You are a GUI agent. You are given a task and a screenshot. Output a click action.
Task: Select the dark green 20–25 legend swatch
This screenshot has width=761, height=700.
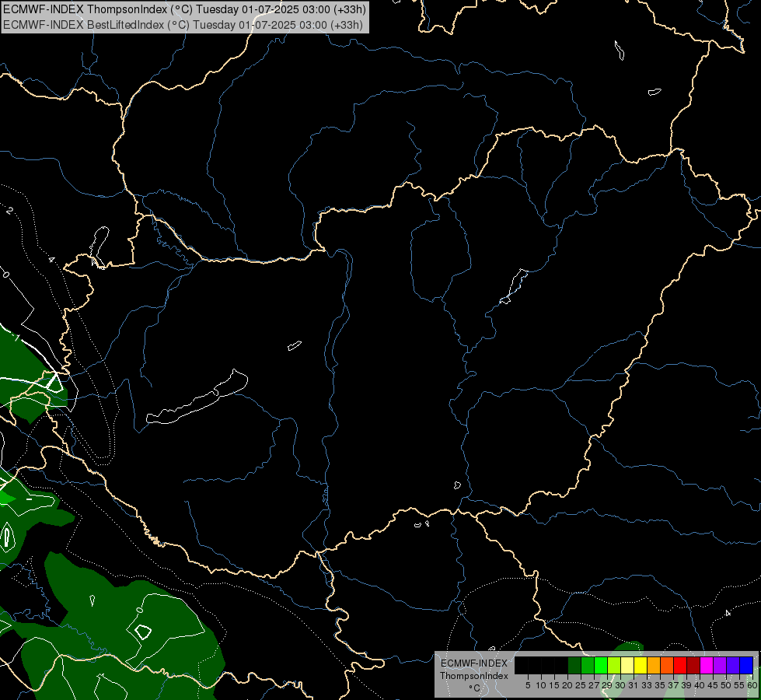click(574, 665)
